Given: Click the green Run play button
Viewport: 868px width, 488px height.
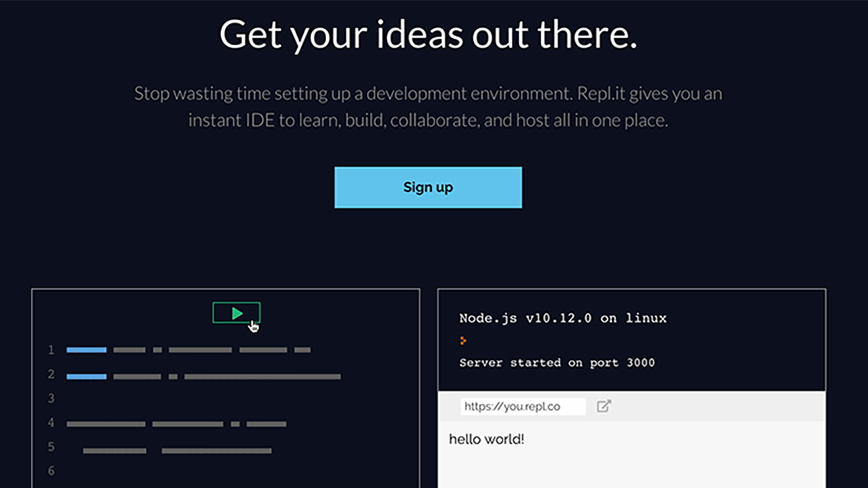Looking at the screenshot, I should (237, 312).
